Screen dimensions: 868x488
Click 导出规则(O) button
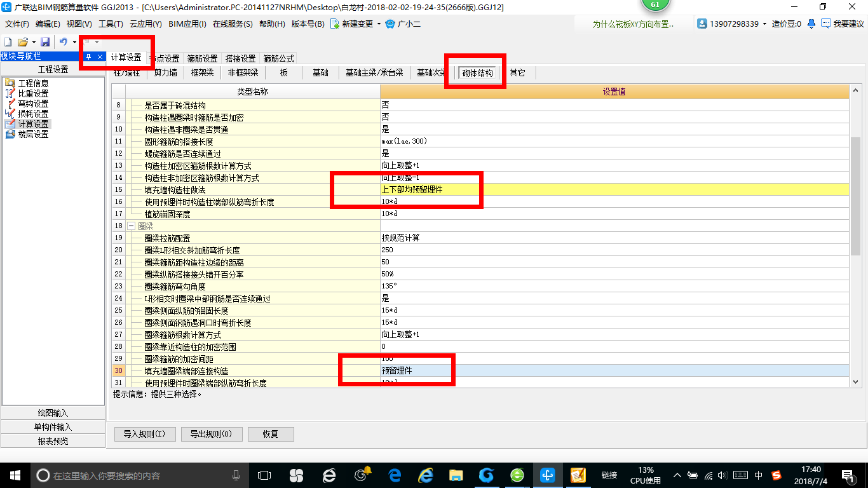click(x=212, y=434)
